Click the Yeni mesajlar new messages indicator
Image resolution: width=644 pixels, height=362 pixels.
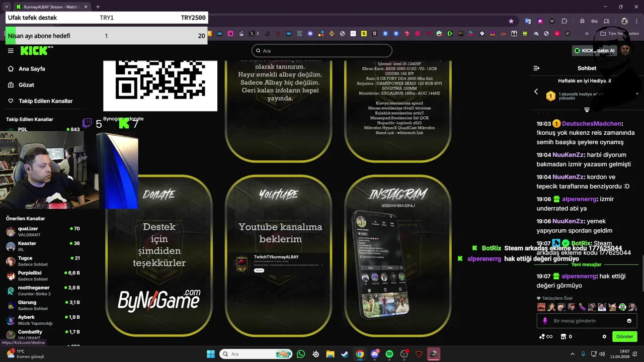(x=586, y=264)
